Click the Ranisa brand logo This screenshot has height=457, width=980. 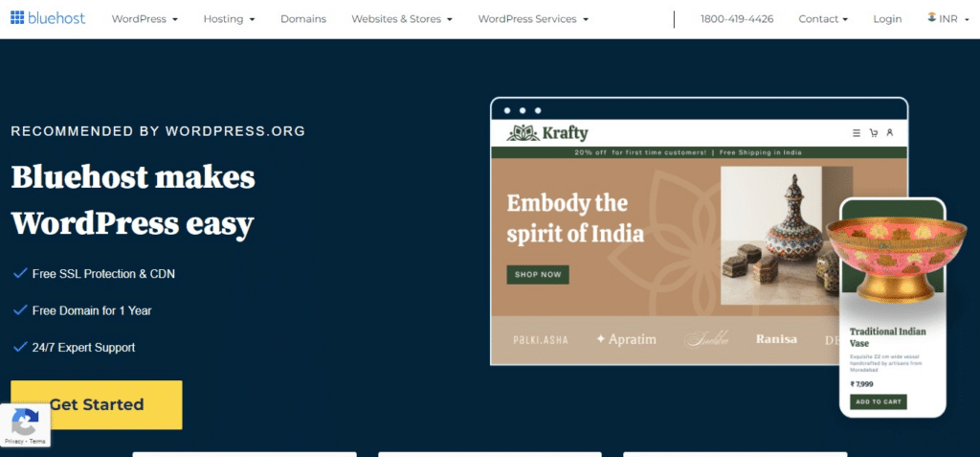[776, 339]
